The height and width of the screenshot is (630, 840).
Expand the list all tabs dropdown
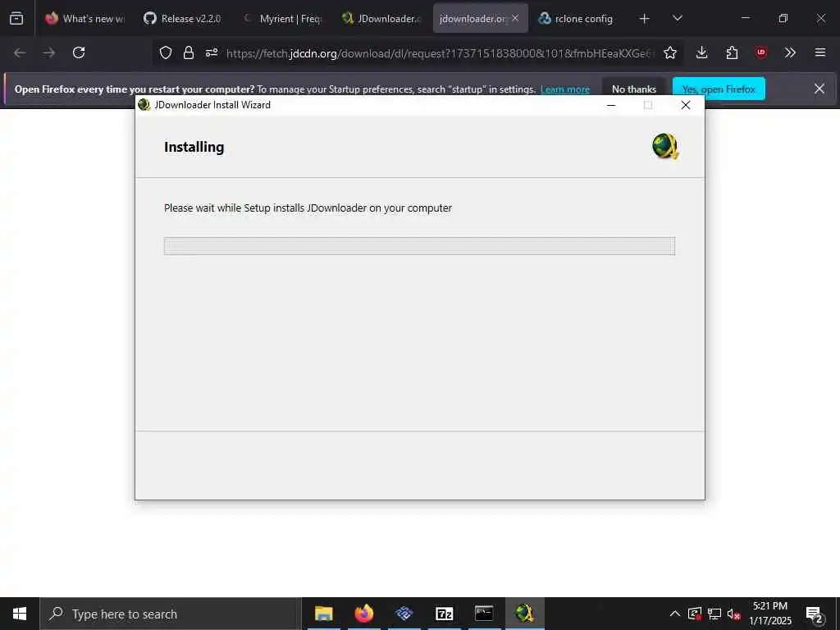point(677,18)
